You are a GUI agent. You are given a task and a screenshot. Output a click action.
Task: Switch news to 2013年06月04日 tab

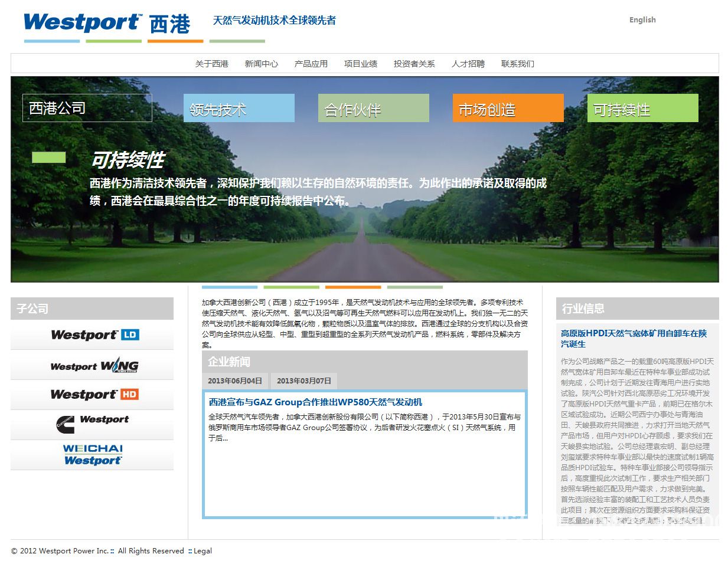pyautogui.click(x=234, y=381)
